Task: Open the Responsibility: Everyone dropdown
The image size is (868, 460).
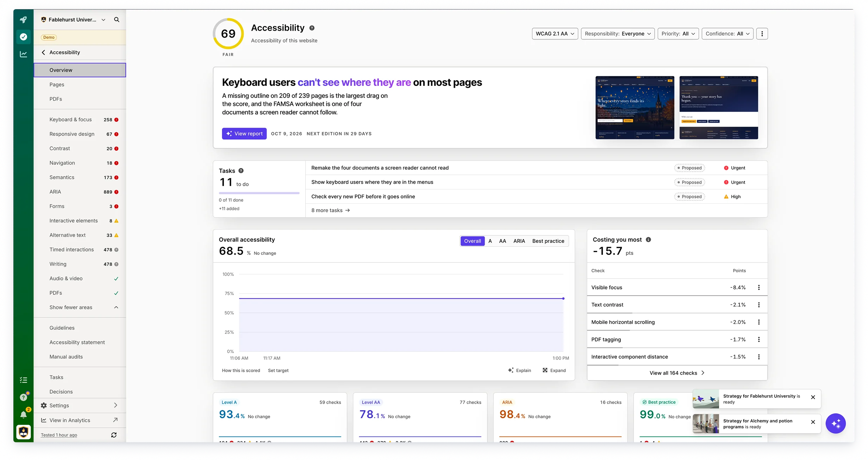Action: pyautogui.click(x=618, y=34)
